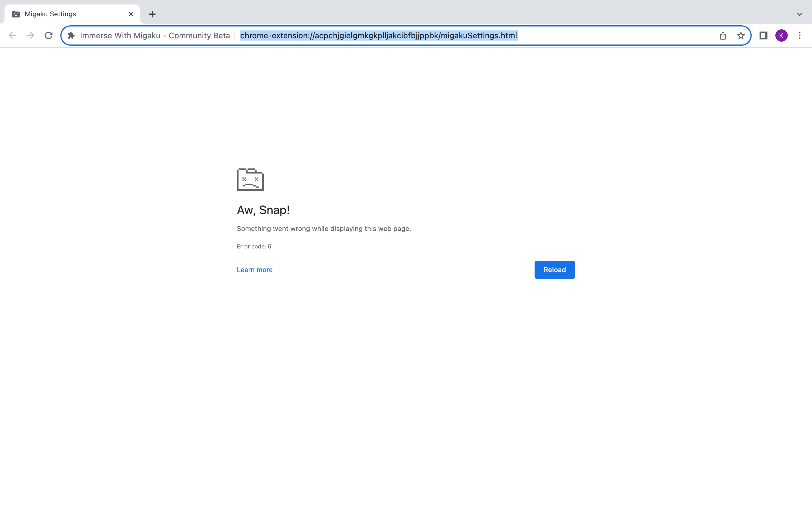
Task: Open the Chrome three-dot menu
Action: [x=800, y=35]
